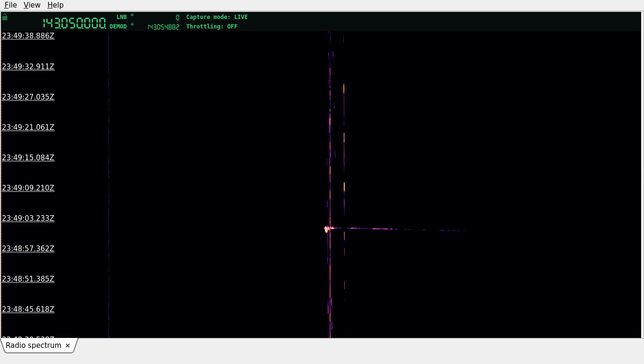This screenshot has height=364, width=644.
Task: Toggle the main frequency lock icon
Action: 5,17
